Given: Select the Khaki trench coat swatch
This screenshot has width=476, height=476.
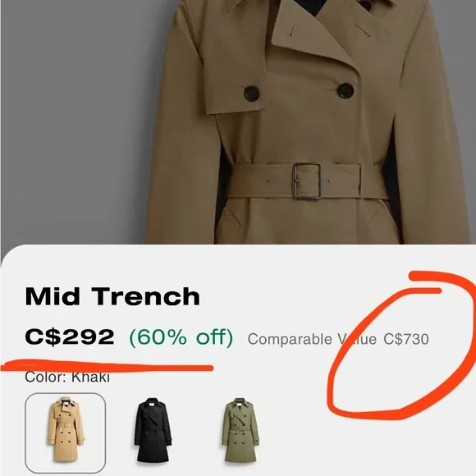Looking at the screenshot, I should coord(66,433).
